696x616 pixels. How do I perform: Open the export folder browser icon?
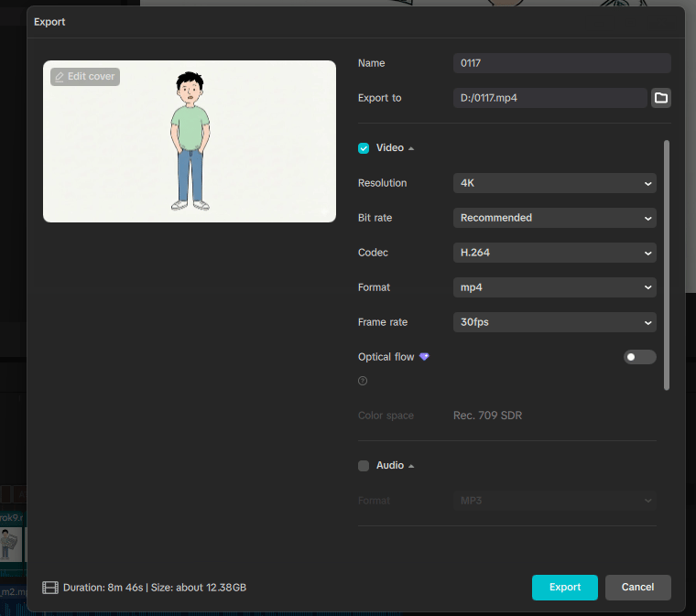coord(661,98)
